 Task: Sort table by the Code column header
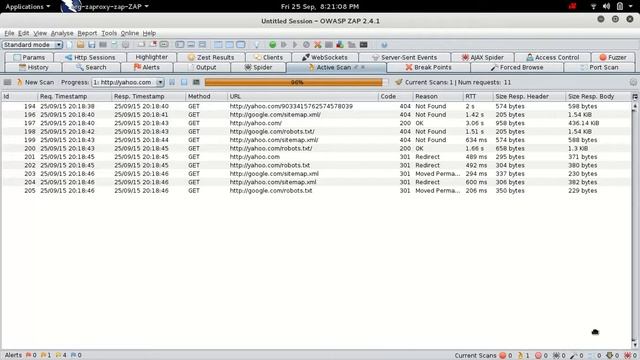tap(395, 96)
